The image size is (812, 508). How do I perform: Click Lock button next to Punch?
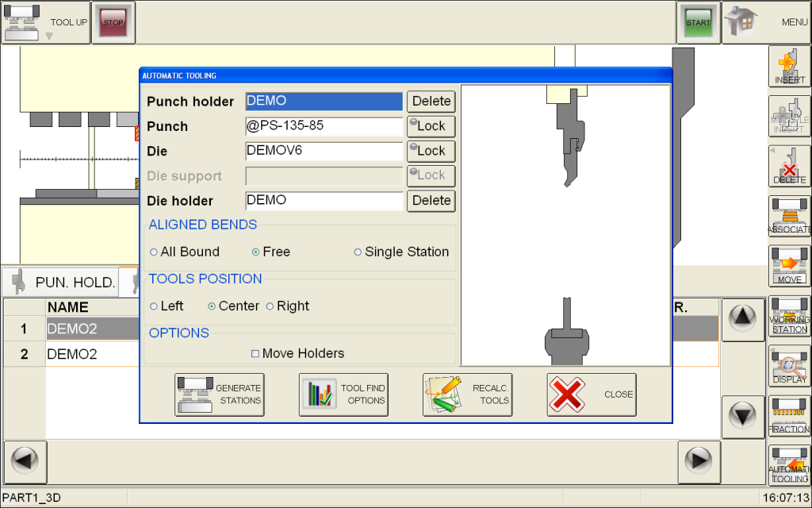click(x=431, y=125)
